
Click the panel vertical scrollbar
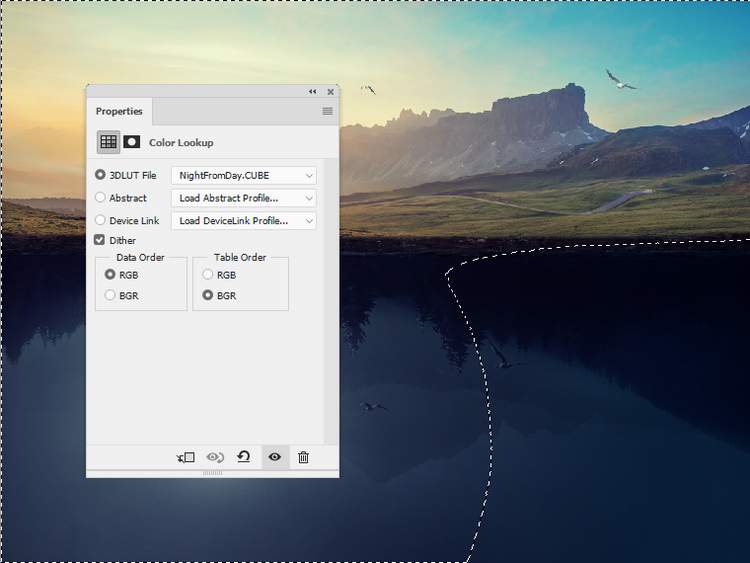[x=331, y=301]
